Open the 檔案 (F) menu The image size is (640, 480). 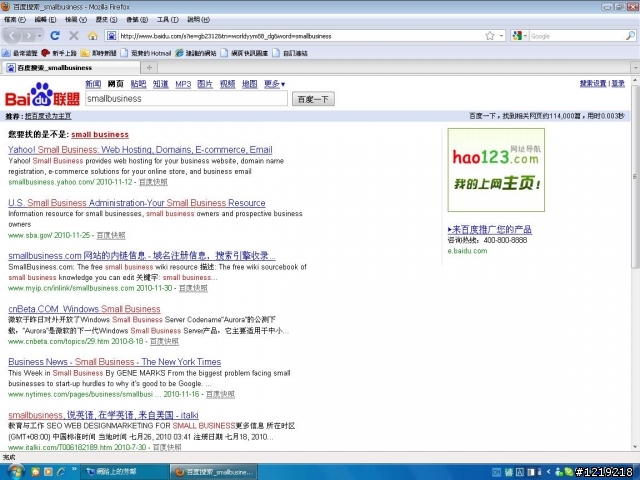(x=15, y=20)
